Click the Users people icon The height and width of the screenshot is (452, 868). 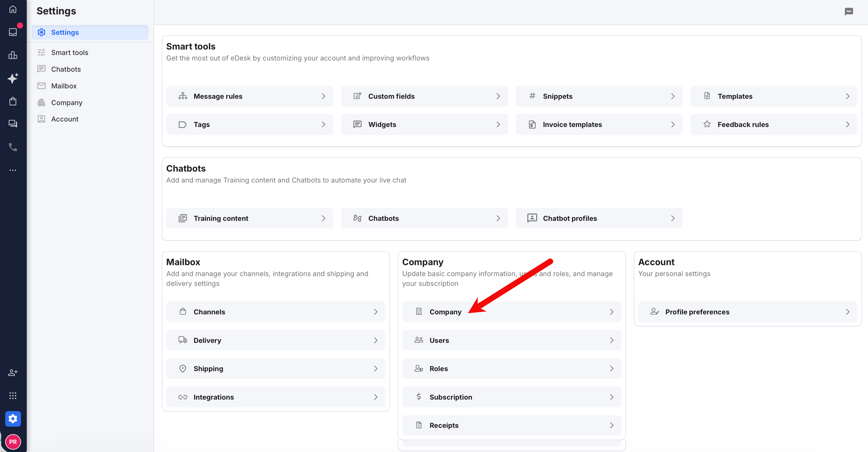coord(418,340)
